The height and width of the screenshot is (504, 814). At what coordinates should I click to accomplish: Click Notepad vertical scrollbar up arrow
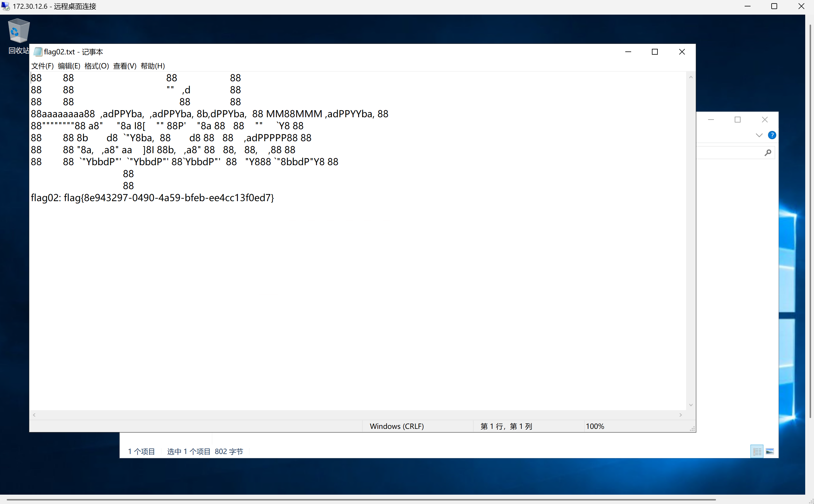click(x=691, y=77)
